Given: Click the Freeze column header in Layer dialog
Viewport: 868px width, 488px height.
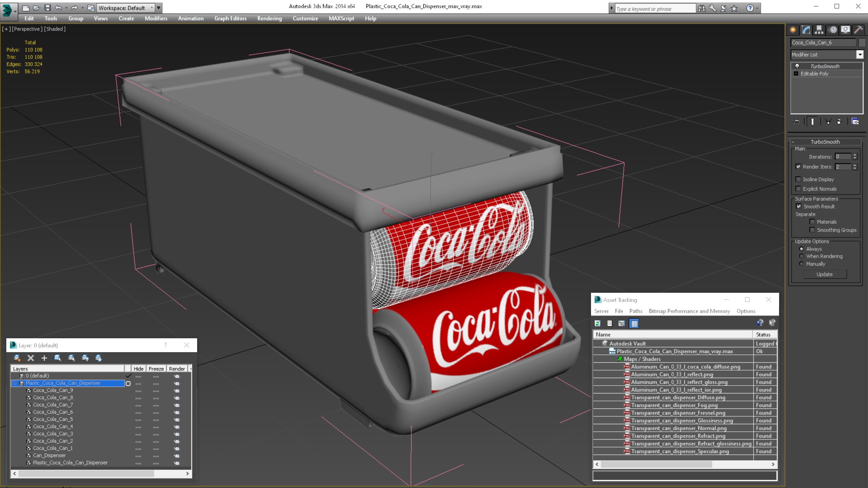Looking at the screenshot, I should click(x=156, y=369).
